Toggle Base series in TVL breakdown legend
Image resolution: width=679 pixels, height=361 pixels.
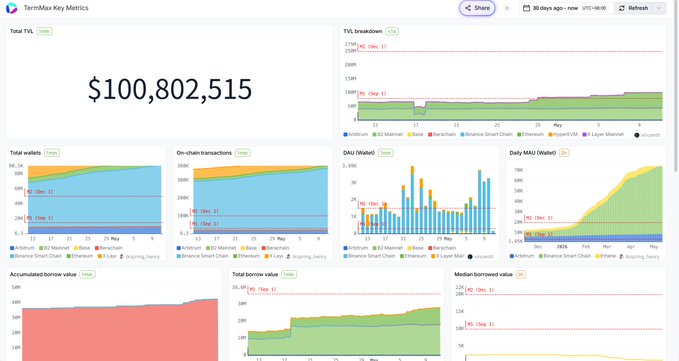click(x=415, y=135)
